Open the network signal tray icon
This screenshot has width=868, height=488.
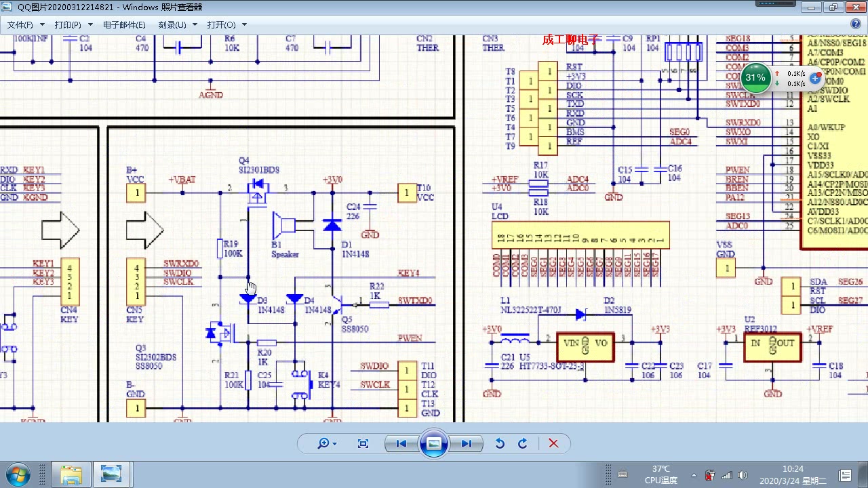726,475
